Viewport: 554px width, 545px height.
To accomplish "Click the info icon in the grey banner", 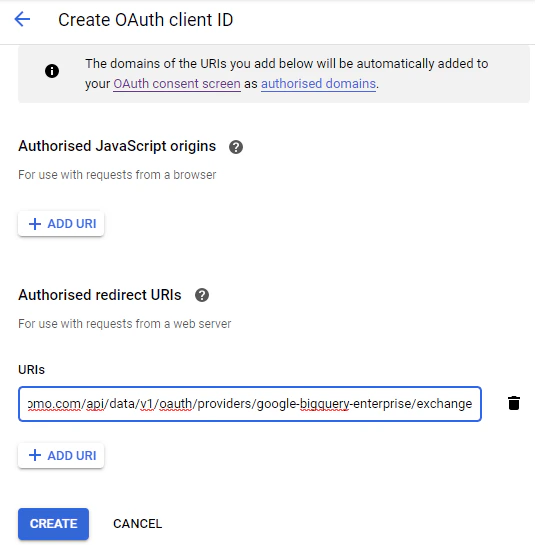I will coord(52,71).
